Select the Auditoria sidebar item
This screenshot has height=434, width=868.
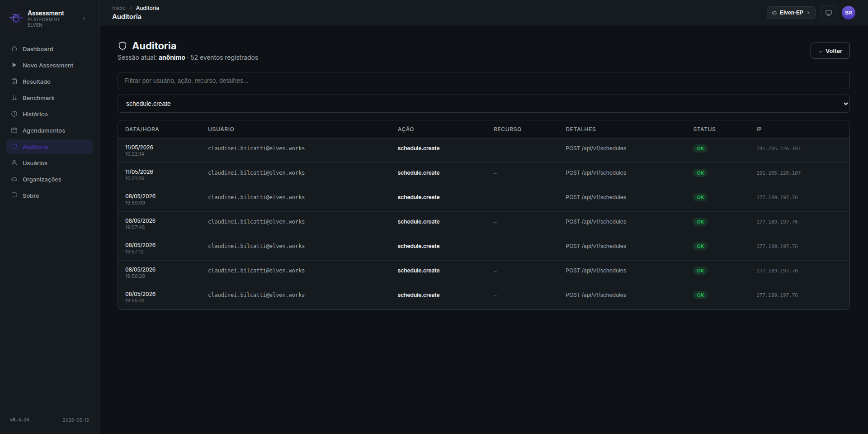(x=50, y=147)
